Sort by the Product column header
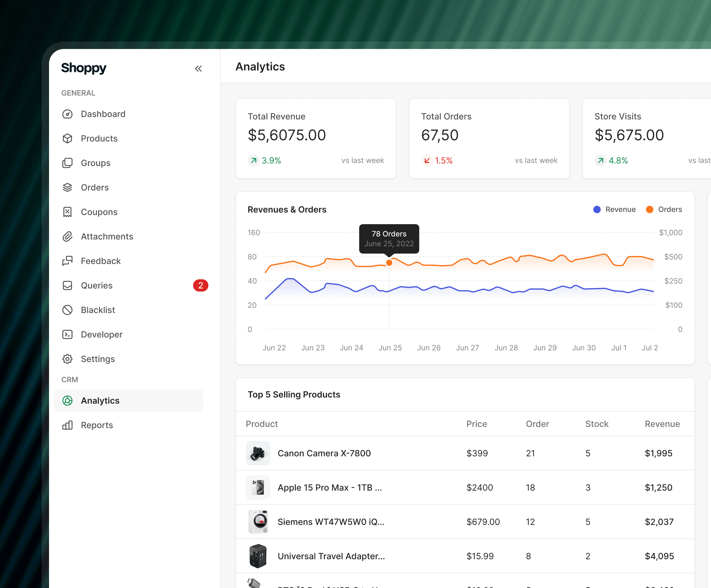This screenshot has height=588, width=711. click(x=262, y=424)
